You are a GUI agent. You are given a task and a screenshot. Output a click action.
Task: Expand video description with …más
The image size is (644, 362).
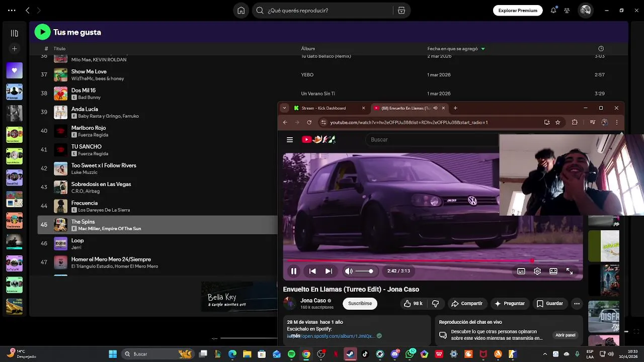pyautogui.click(x=294, y=336)
